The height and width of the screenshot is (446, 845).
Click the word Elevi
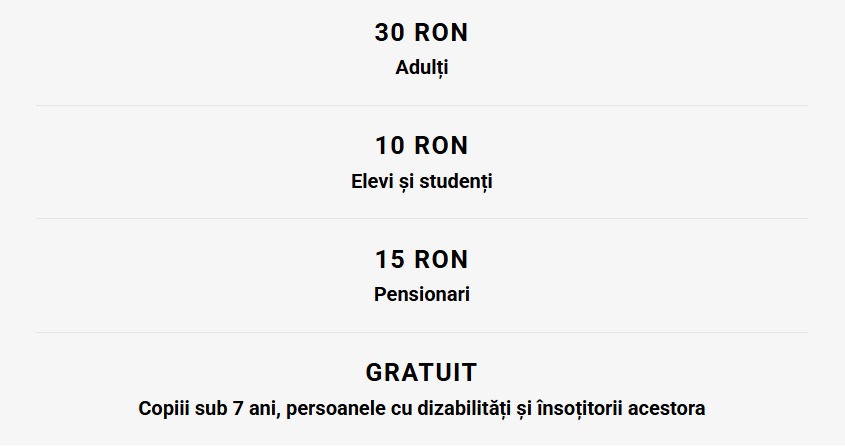pyautogui.click(x=372, y=182)
